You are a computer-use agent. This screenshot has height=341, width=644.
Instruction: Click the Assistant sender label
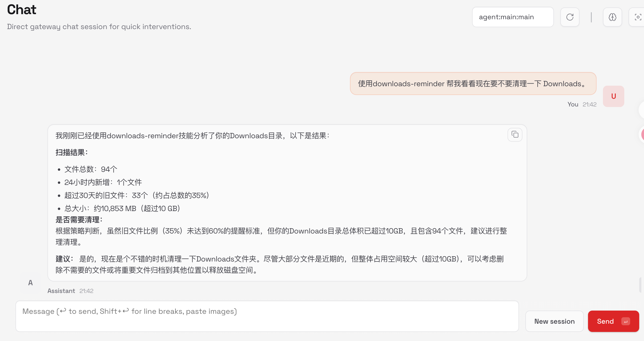61,291
